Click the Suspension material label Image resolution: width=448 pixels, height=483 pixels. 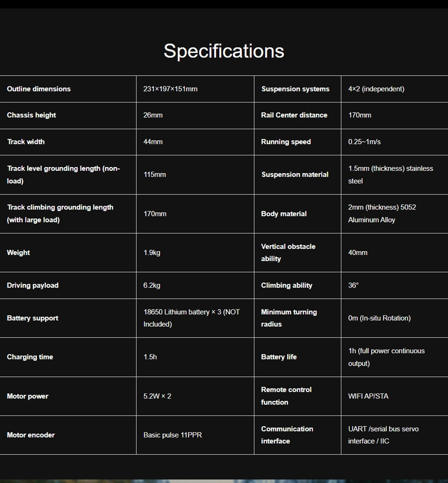295,175
